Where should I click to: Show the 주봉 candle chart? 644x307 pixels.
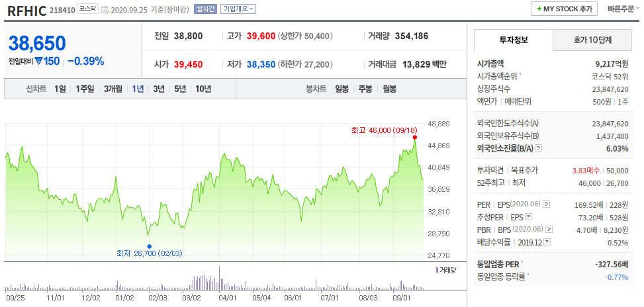pos(365,89)
